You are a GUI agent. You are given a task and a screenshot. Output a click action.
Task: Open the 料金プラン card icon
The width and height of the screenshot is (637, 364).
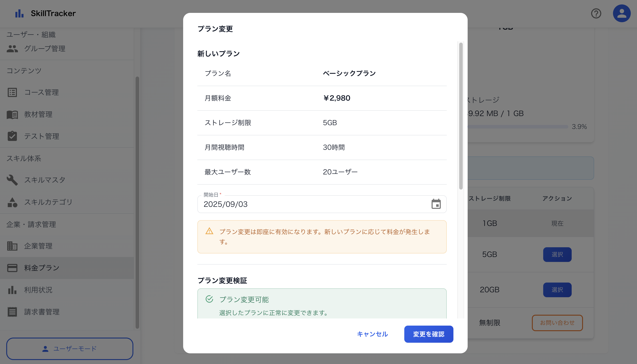pyautogui.click(x=12, y=267)
